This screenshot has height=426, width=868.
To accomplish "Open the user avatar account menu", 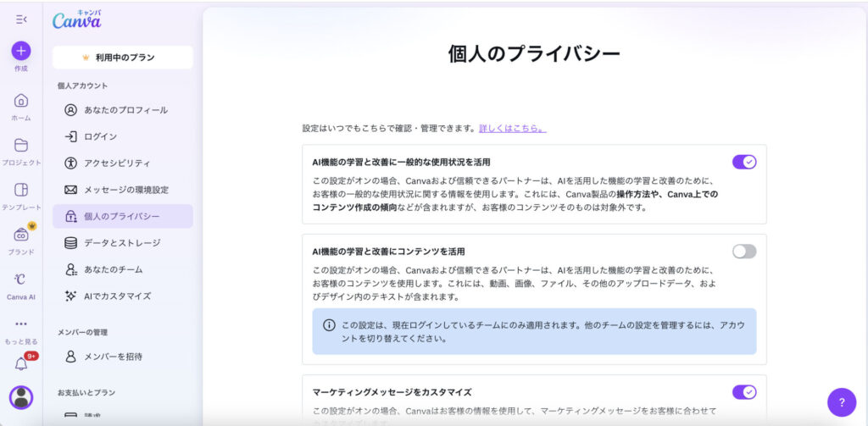I will pos(21,397).
